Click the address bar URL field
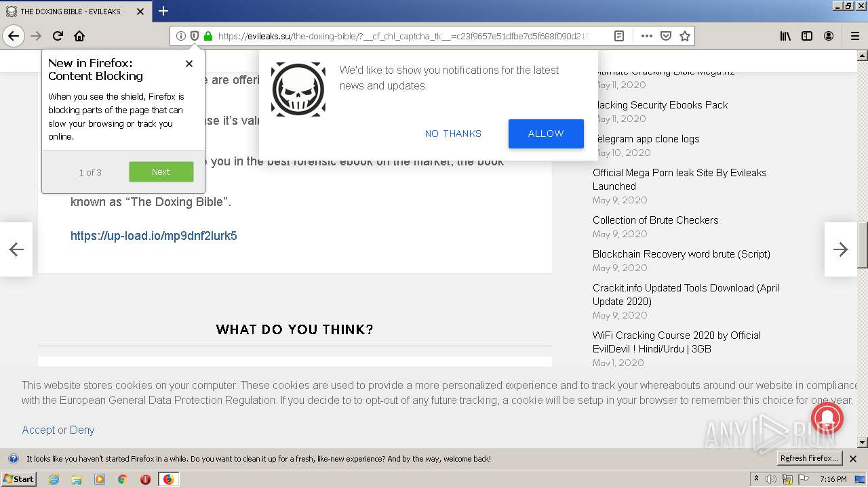This screenshot has height=488, width=868. [x=403, y=36]
